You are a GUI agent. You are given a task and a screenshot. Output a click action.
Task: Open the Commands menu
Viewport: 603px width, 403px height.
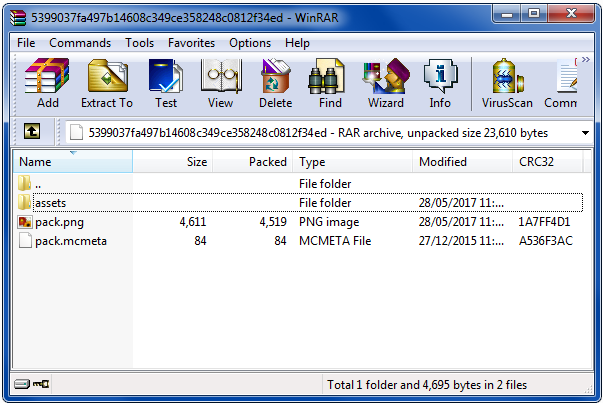point(80,43)
